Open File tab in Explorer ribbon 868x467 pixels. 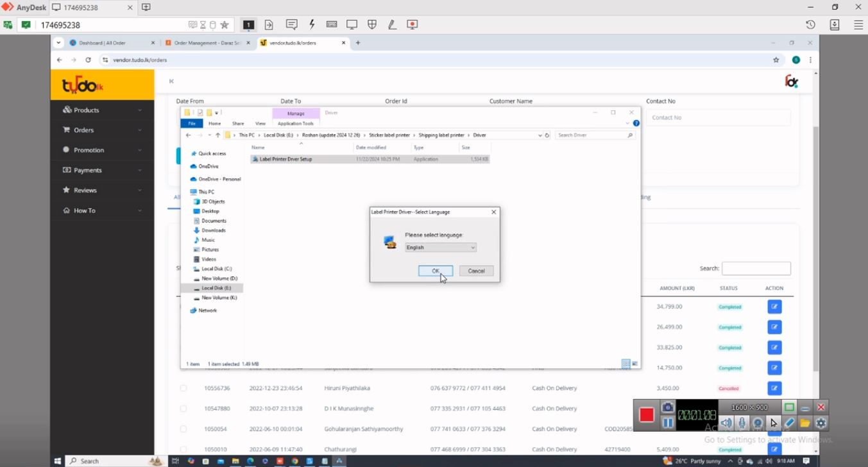(x=192, y=123)
